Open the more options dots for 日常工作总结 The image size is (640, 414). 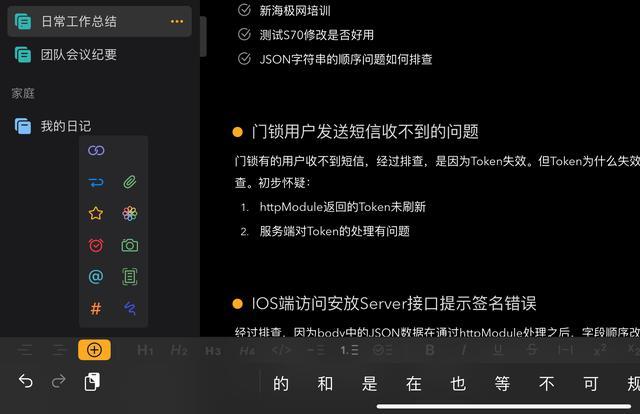[177, 21]
